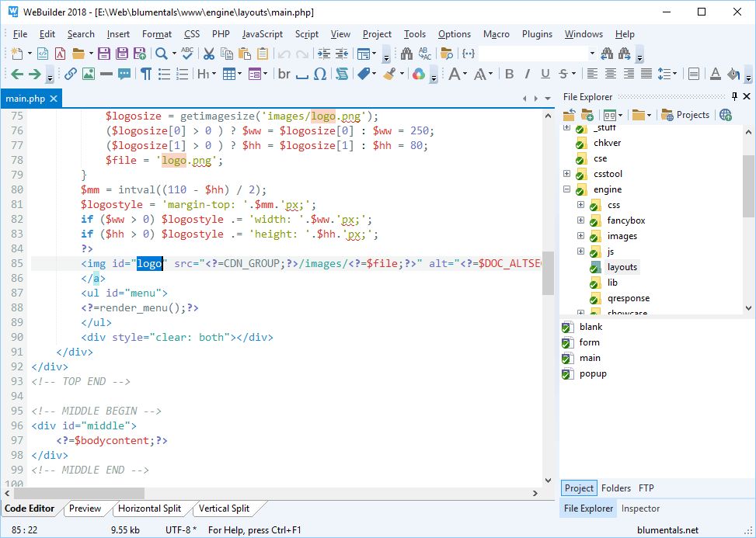
Task: Apply justified text alignment
Action: (646, 74)
